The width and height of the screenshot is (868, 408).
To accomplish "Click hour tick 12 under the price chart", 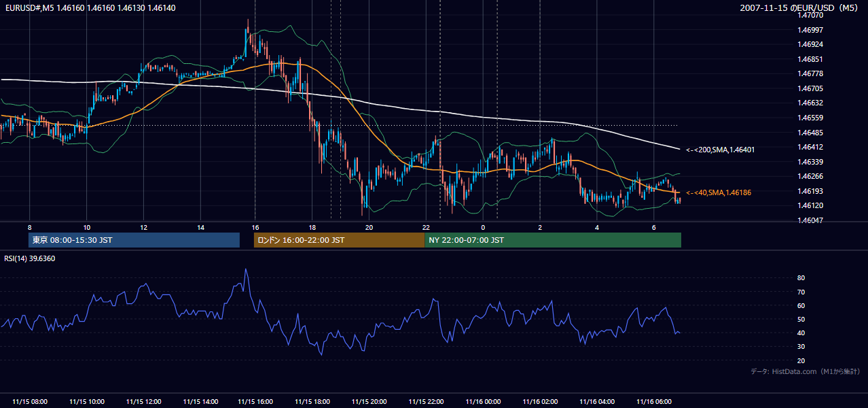I will tap(143, 226).
